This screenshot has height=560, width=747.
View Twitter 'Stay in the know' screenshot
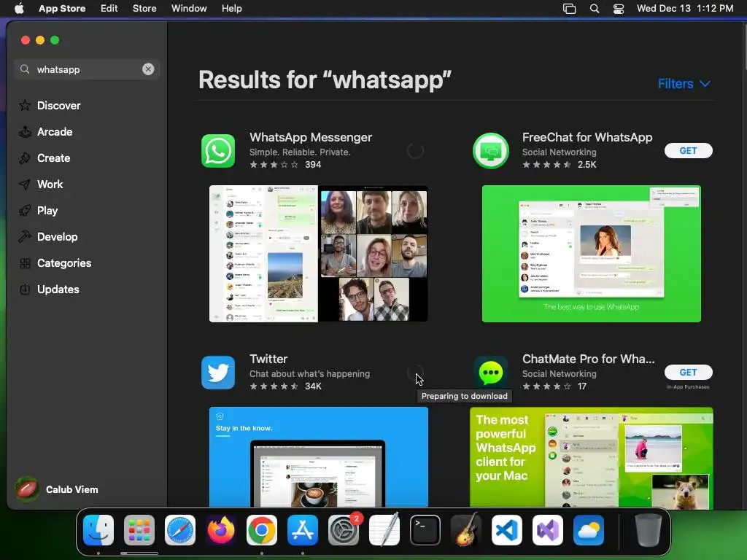318,457
